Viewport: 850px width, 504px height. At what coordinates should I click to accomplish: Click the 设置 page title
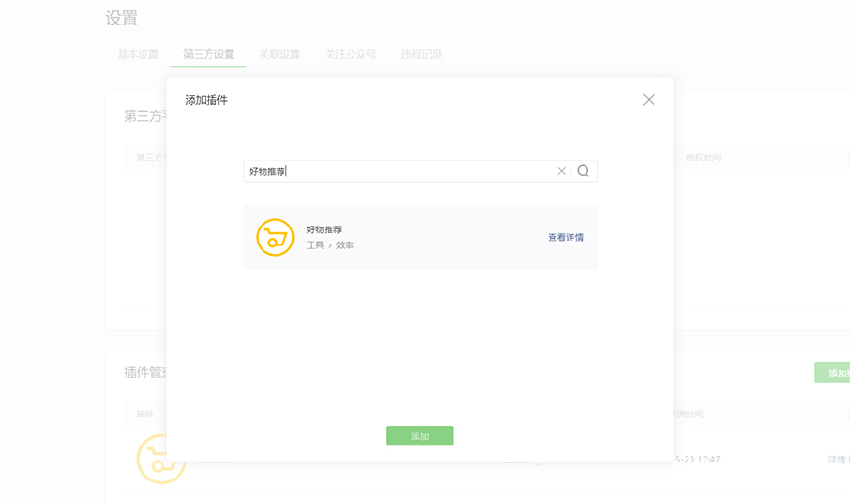click(x=122, y=19)
